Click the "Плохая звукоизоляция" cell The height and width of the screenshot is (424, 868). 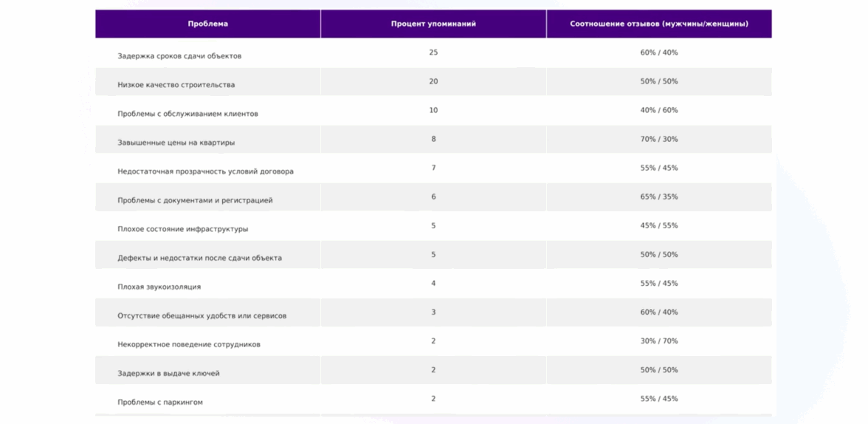pyautogui.click(x=159, y=287)
